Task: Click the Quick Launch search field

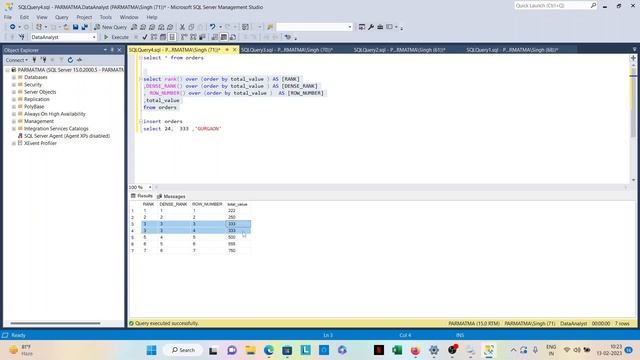Action: (551, 5)
